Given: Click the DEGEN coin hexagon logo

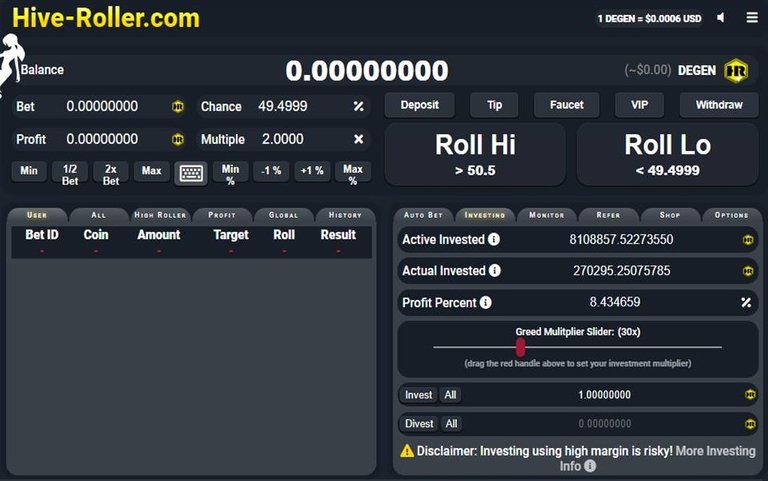Looking at the screenshot, I should pyautogui.click(x=736, y=71).
